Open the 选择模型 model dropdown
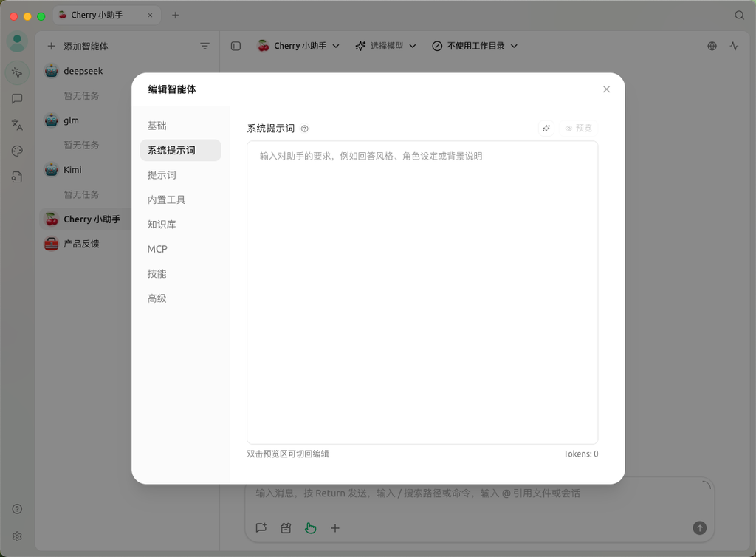The height and width of the screenshot is (557, 756). [x=385, y=46]
